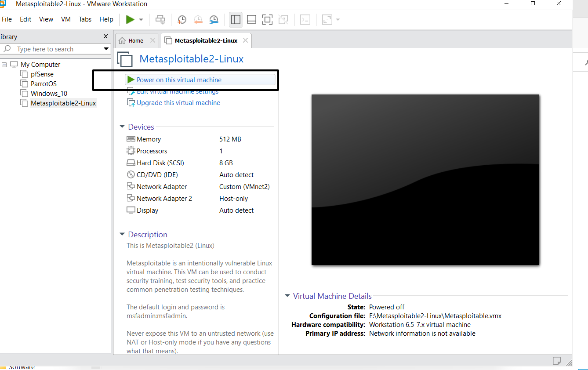The height and width of the screenshot is (370, 588).
Task: Click the CD/DVD disc icon
Action: point(131,174)
